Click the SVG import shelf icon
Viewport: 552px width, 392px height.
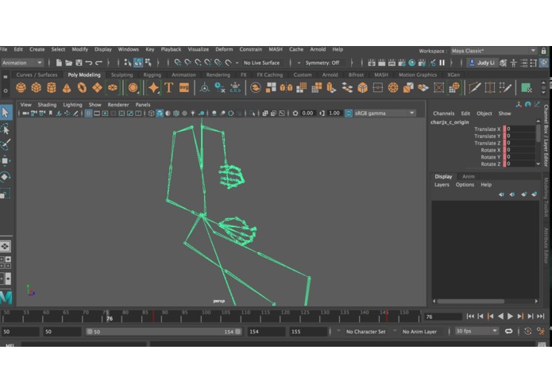click(x=184, y=87)
